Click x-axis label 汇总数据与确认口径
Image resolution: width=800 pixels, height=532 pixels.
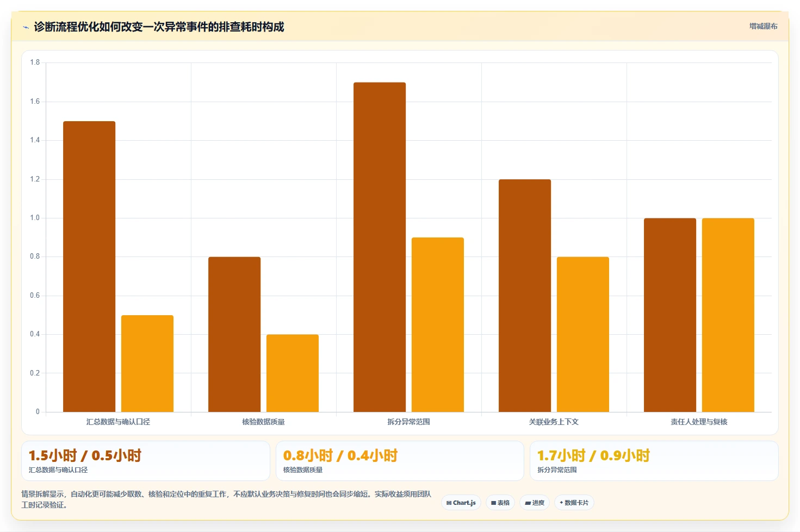[x=118, y=422]
